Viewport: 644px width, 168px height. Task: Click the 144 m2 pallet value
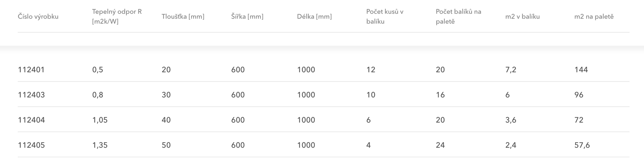[581, 70]
